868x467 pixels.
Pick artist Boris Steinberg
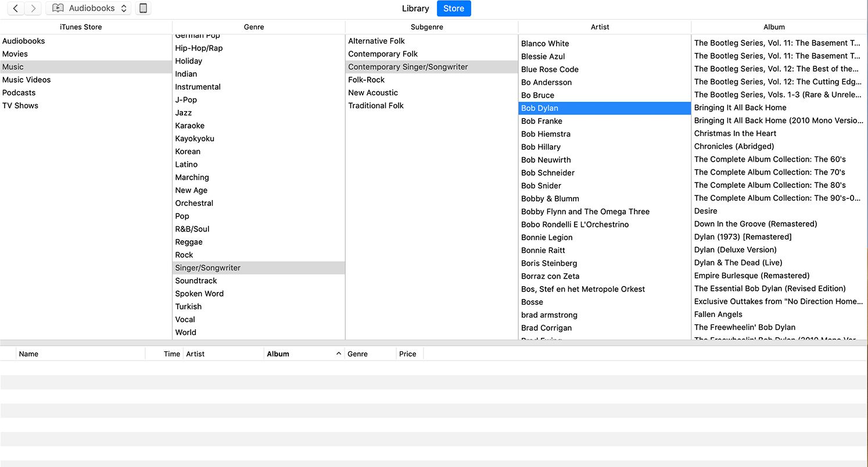(604, 263)
